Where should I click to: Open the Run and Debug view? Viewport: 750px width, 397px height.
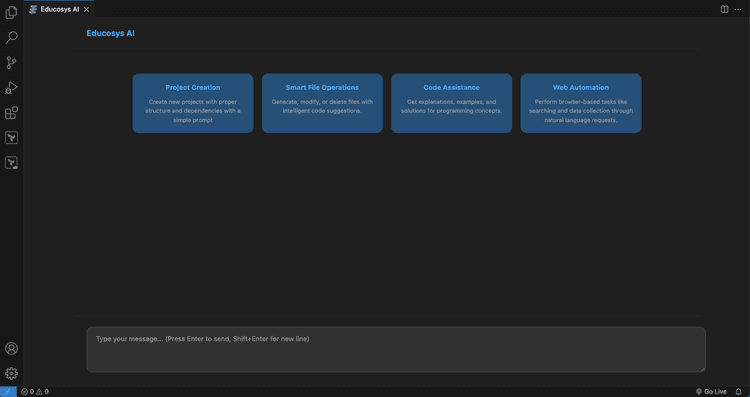[11, 88]
